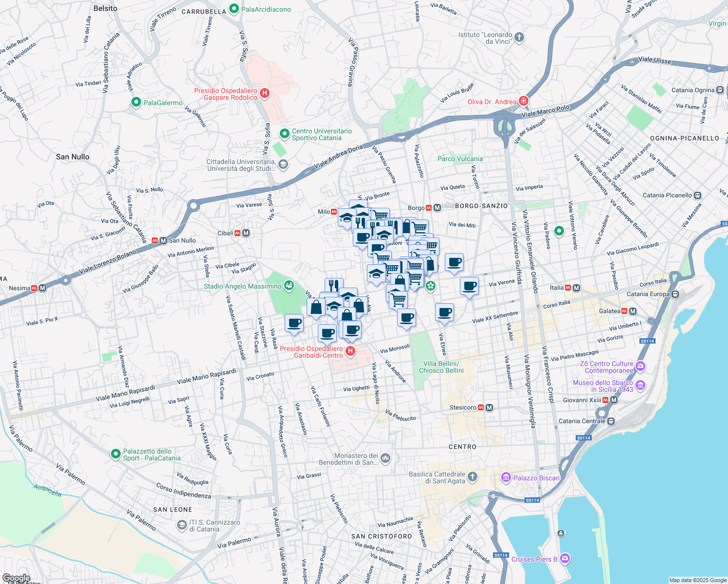Click the Borgo metro station icon
The image size is (728, 584).
click(x=437, y=208)
